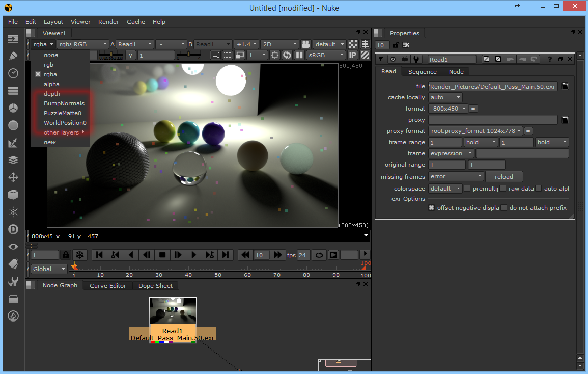Click the gain slider in viewer toolbar
Viewport: 588px width, 374px height.
tap(111, 55)
